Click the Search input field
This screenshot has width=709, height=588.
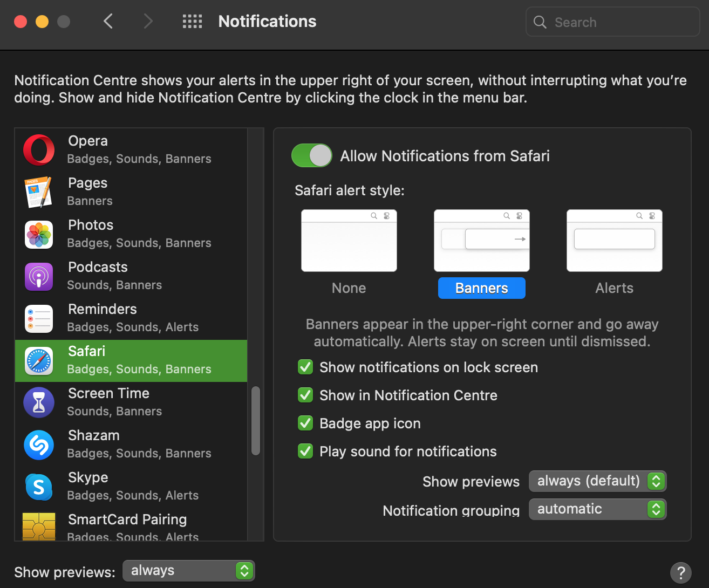click(x=613, y=22)
